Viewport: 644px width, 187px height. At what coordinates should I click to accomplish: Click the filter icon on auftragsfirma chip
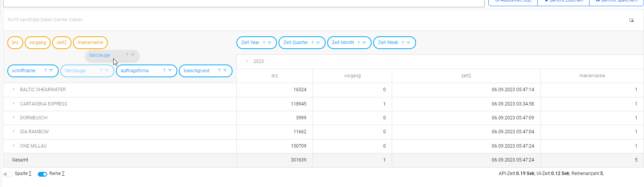170,71
